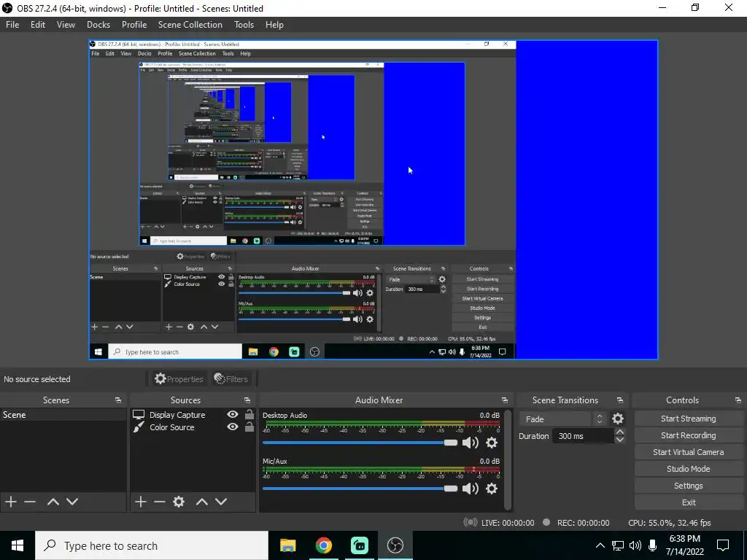Click the Audio Mixer scrollbar

[x=508, y=459]
